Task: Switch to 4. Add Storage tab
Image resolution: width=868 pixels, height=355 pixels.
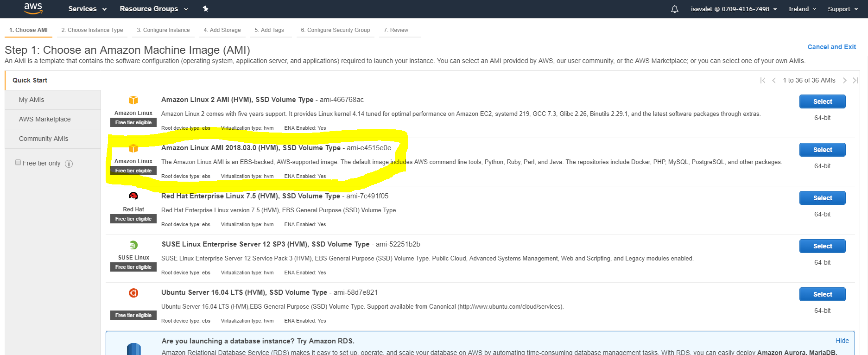Action: (x=222, y=30)
